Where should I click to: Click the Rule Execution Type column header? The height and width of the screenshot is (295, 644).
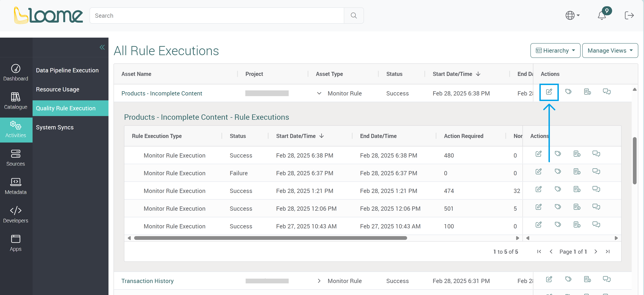click(157, 136)
